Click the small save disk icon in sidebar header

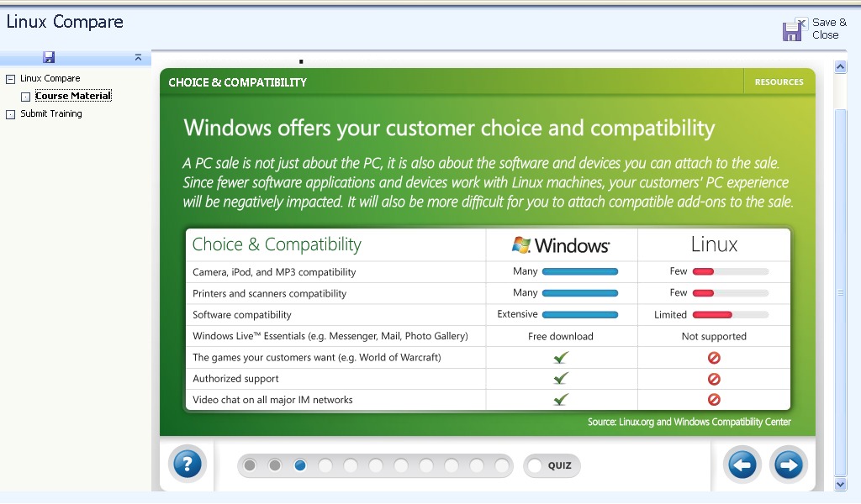point(49,57)
